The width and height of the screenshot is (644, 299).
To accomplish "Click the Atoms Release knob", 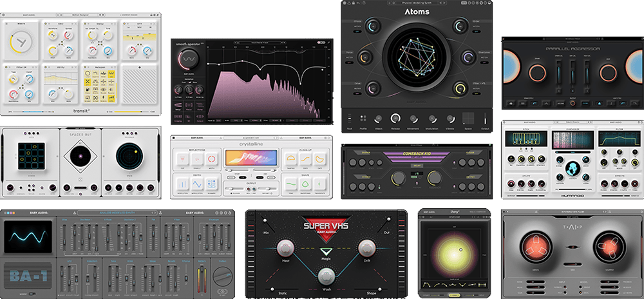I will [x=395, y=119].
